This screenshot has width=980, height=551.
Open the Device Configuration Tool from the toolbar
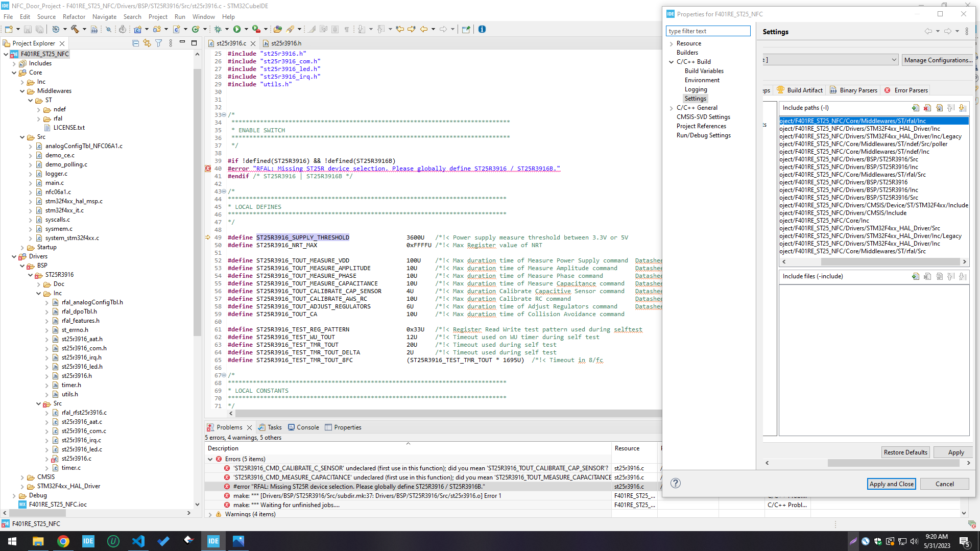123,29
